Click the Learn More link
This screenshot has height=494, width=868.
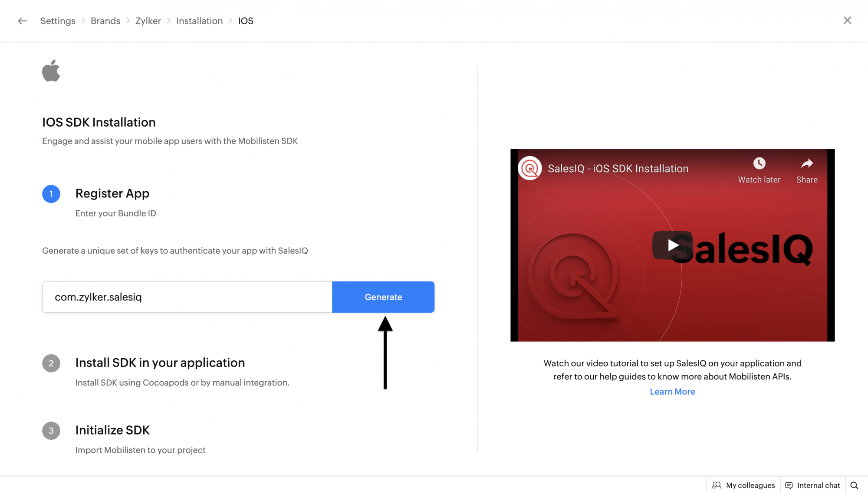(x=672, y=392)
